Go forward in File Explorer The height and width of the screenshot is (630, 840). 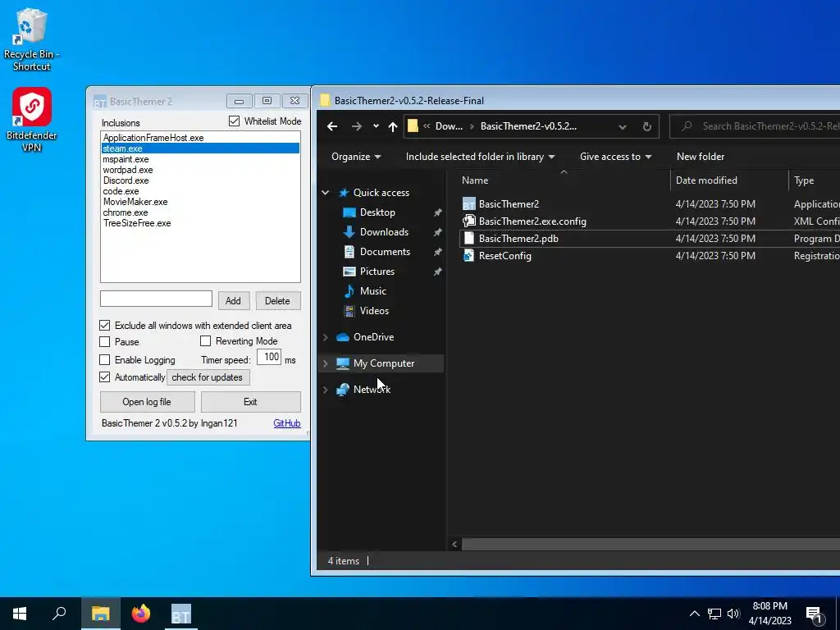(356, 126)
